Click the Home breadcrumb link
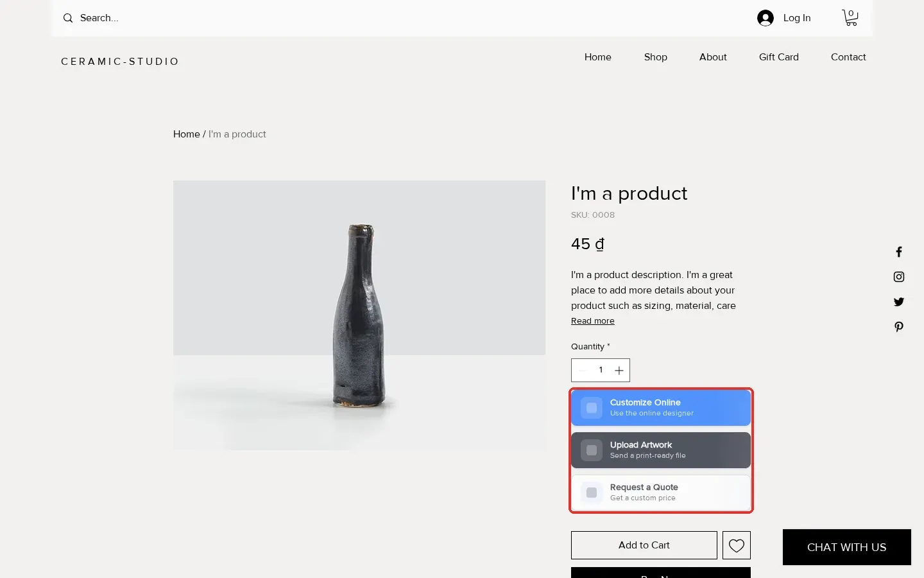 [187, 134]
